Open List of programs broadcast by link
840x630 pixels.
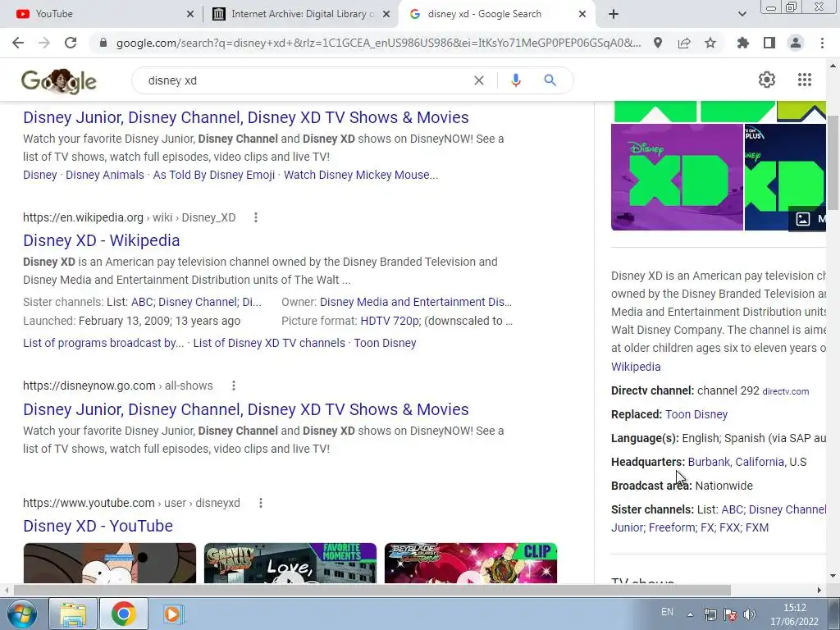[103, 343]
